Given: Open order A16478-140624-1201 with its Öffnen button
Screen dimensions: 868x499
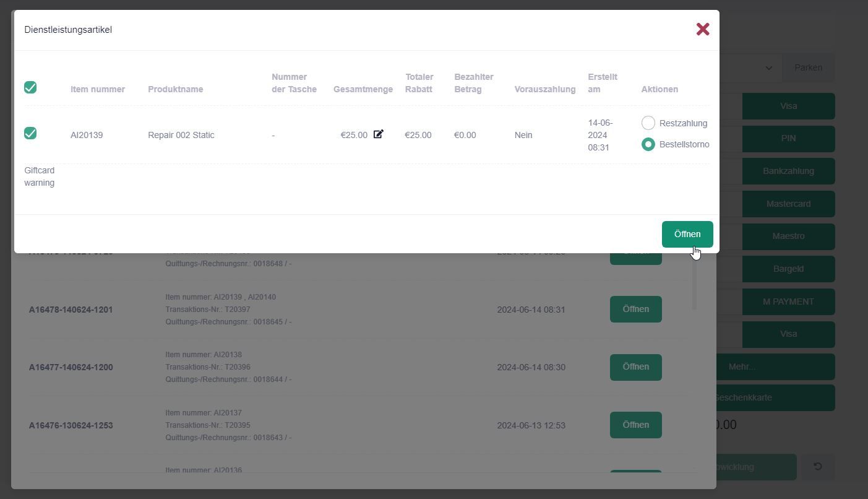Looking at the screenshot, I should pyautogui.click(x=635, y=309).
